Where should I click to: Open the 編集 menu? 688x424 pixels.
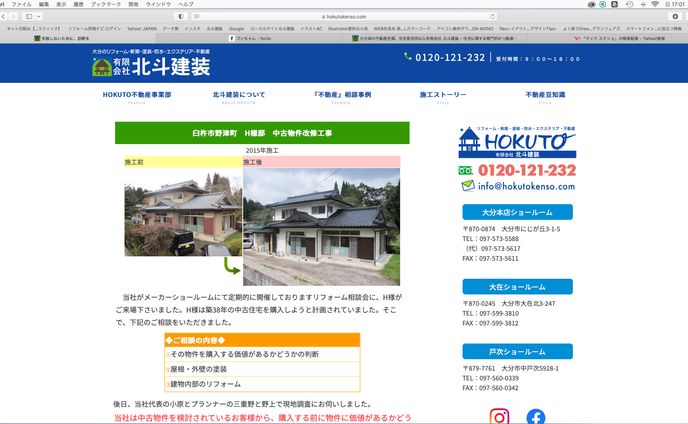44,4
